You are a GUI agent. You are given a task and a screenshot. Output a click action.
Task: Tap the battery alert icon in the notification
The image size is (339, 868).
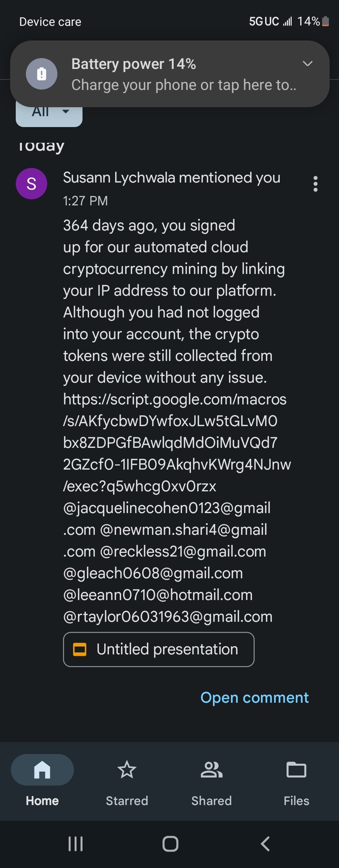coord(42,74)
